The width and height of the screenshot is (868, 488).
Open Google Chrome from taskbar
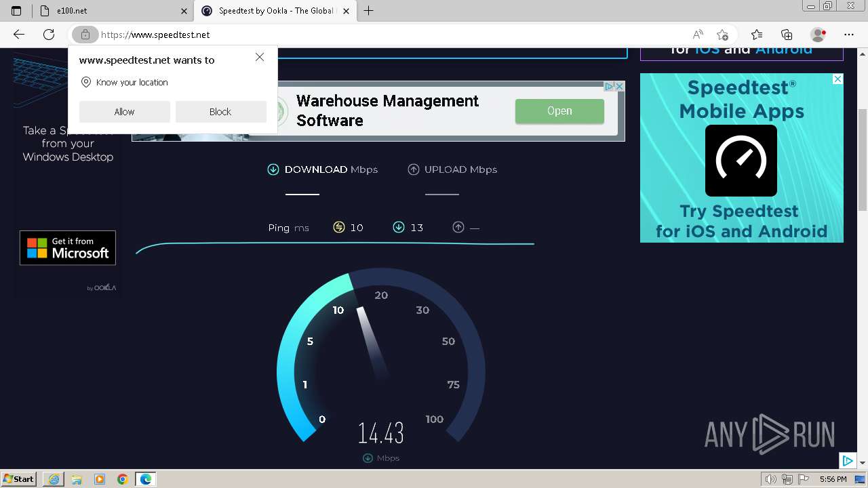[123, 479]
